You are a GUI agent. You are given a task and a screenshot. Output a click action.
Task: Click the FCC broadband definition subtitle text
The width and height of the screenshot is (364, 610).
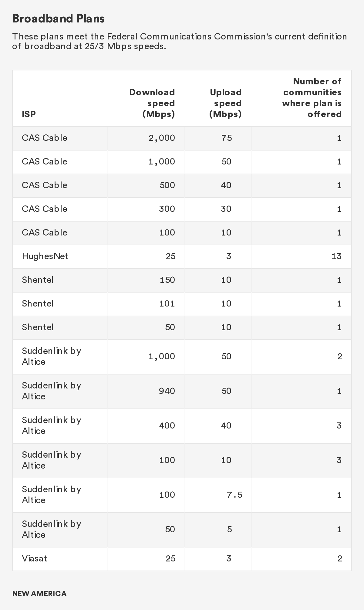coord(179,41)
